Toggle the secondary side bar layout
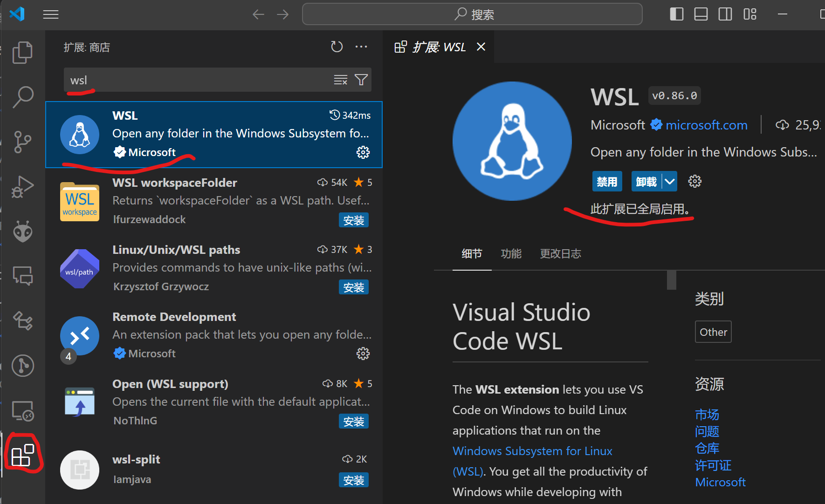The height and width of the screenshot is (504, 825). (x=725, y=14)
